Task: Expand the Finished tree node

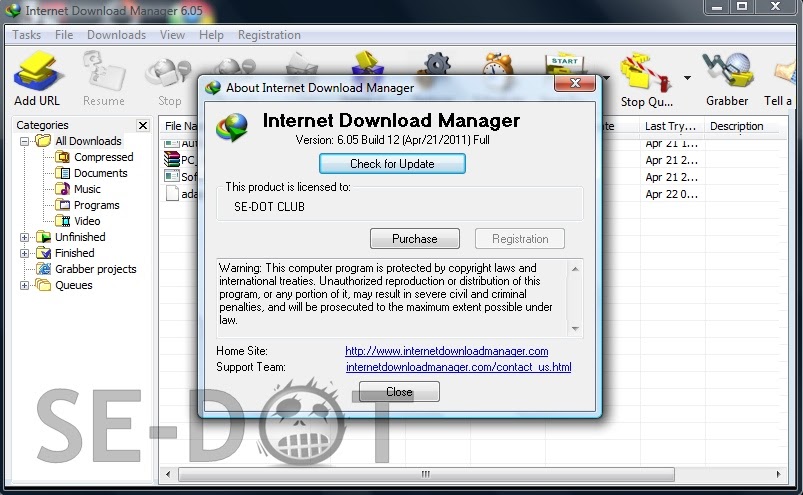Action: point(24,253)
